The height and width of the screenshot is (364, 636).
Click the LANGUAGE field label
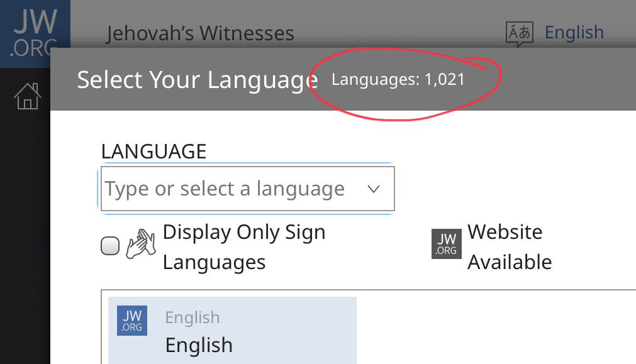[x=153, y=152]
